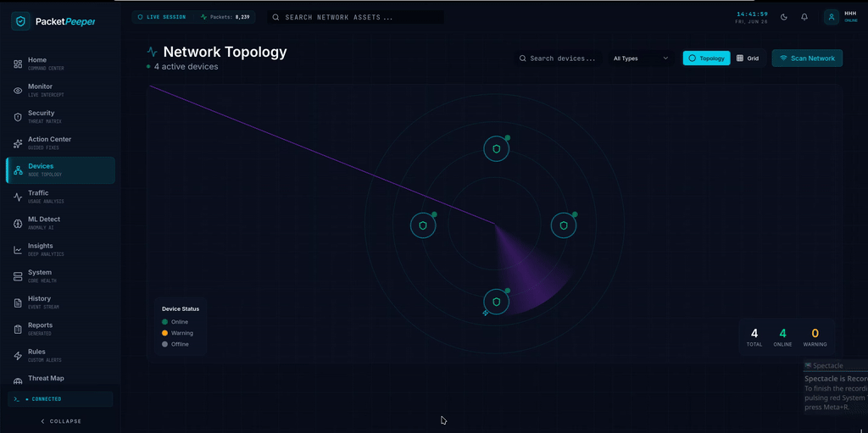Click the Devices node topology icon
The width and height of the screenshot is (868, 433).
click(x=18, y=170)
